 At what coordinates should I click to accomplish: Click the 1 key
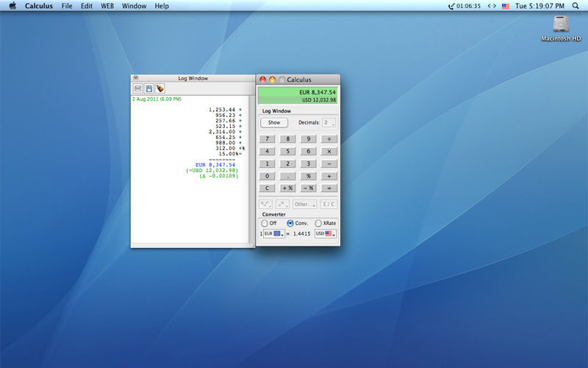(x=267, y=163)
